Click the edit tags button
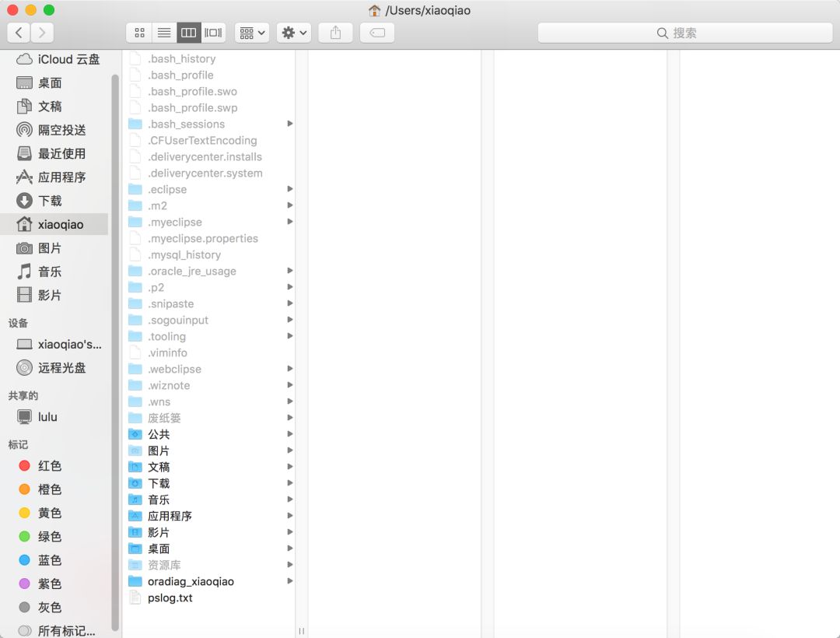This screenshot has height=638, width=840. [x=376, y=33]
